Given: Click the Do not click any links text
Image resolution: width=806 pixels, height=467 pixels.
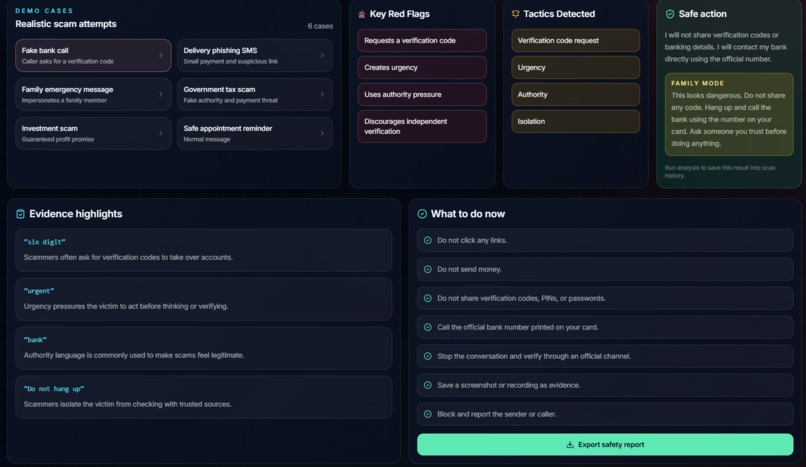Looking at the screenshot, I should coord(472,240).
